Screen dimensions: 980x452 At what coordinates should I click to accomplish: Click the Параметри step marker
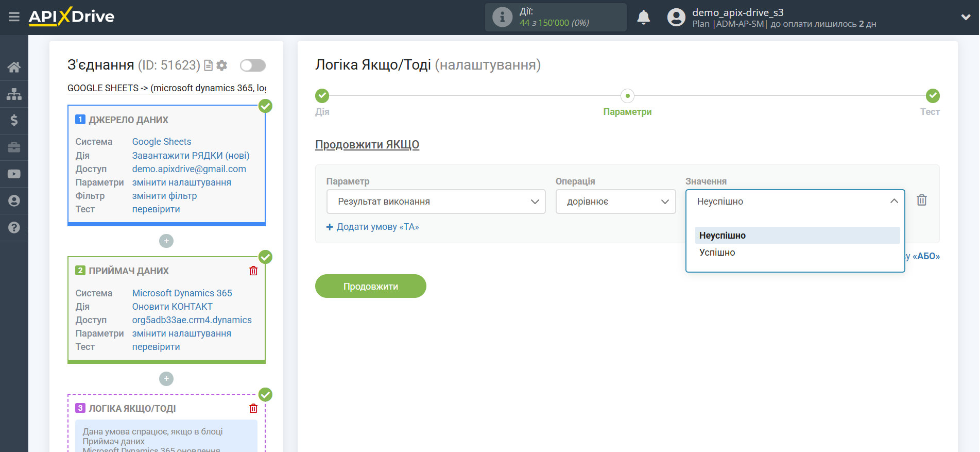[x=627, y=96]
